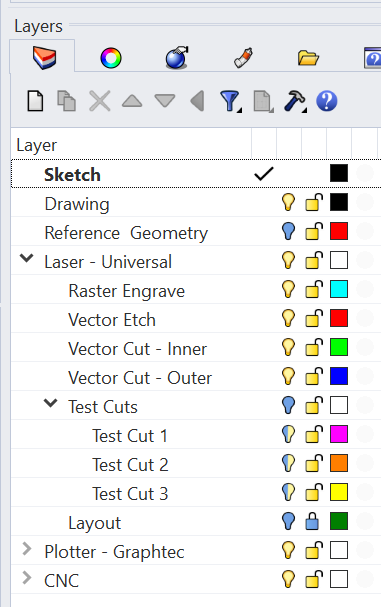Create a new layer with page icon
This screenshot has height=607, width=381.
35,101
